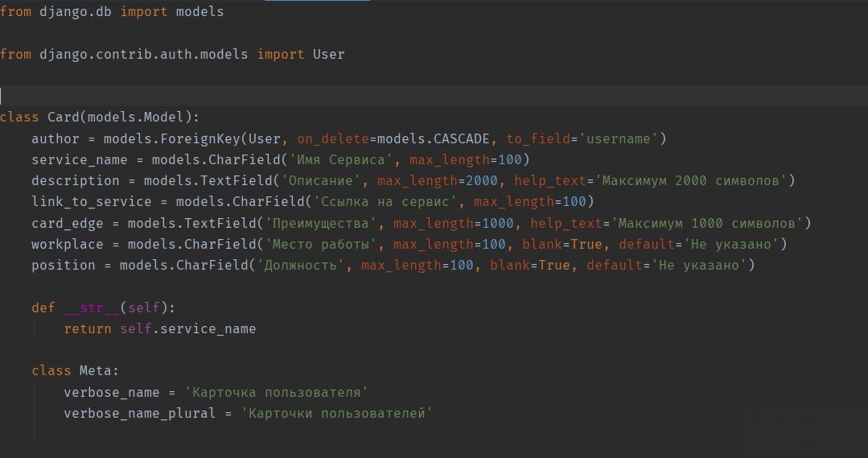Click the value 2000 after max_length
868x458 pixels.
(x=482, y=181)
